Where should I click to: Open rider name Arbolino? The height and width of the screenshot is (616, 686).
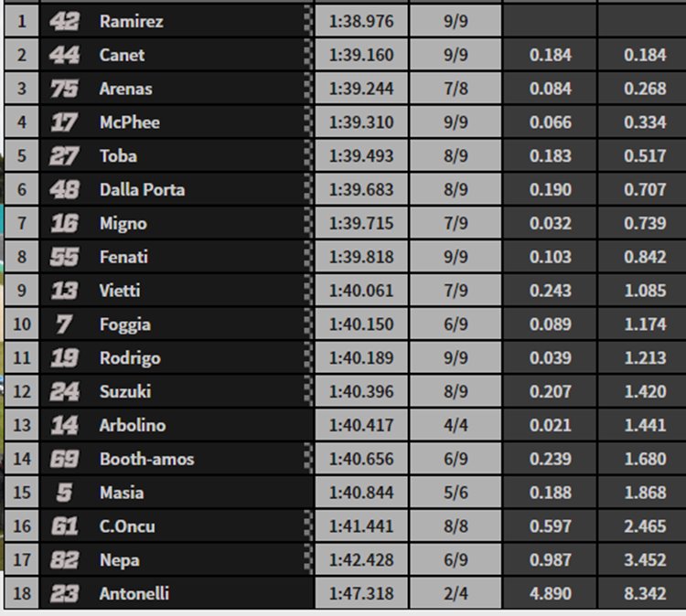coord(133,426)
